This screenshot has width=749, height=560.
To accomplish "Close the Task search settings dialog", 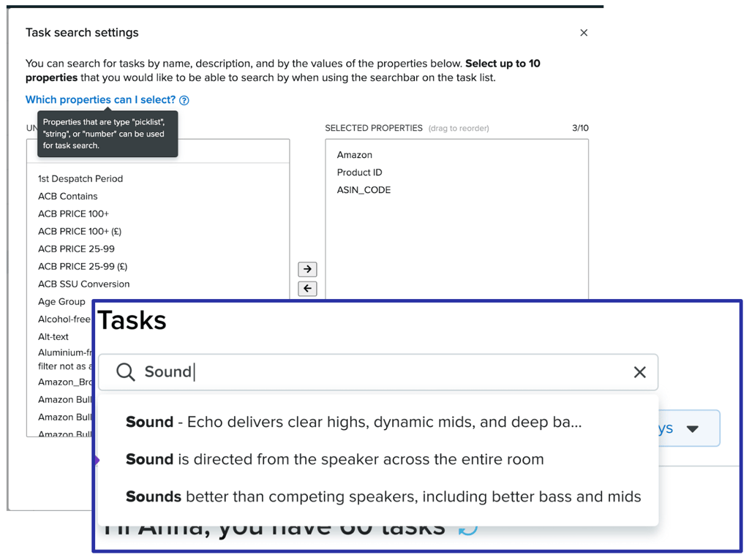I will (x=583, y=32).
